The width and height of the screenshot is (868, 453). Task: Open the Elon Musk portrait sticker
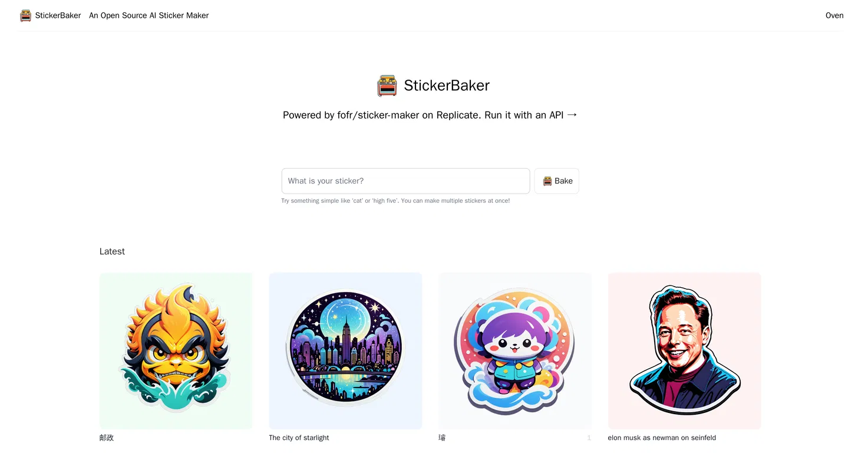[x=684, y=351]
